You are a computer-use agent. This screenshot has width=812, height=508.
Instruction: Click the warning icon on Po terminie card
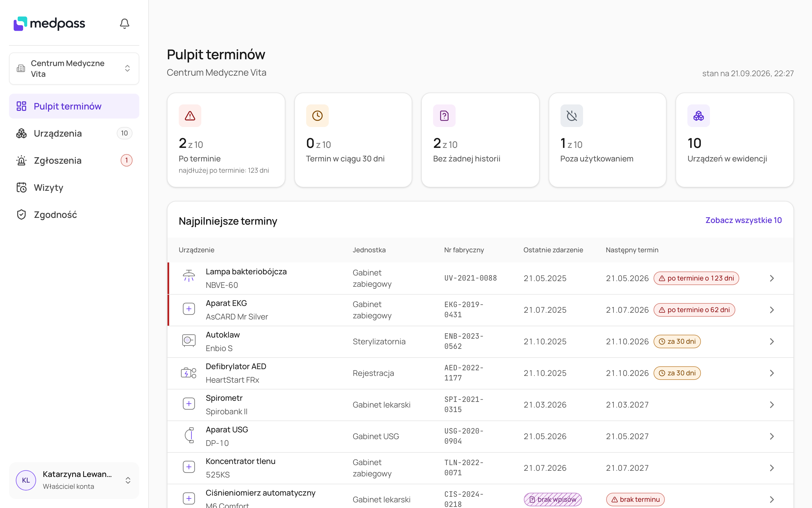pos(190,116)
